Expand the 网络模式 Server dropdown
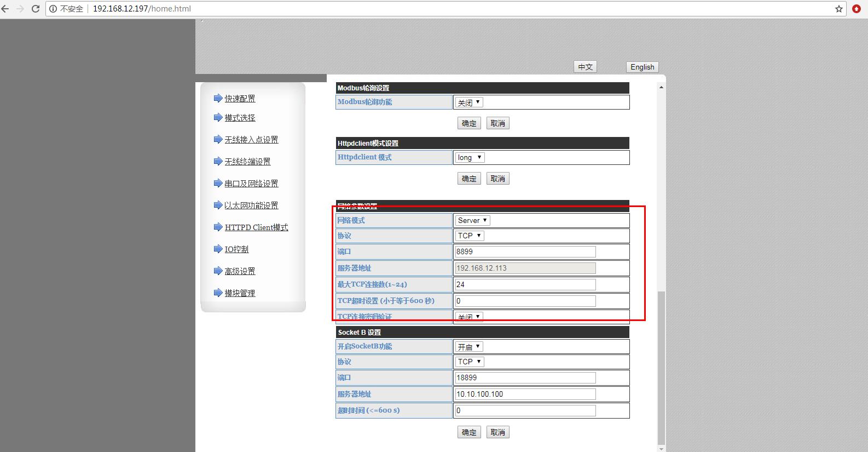The image size is (868, 452). pyautogui.click(x=472, y=220)
